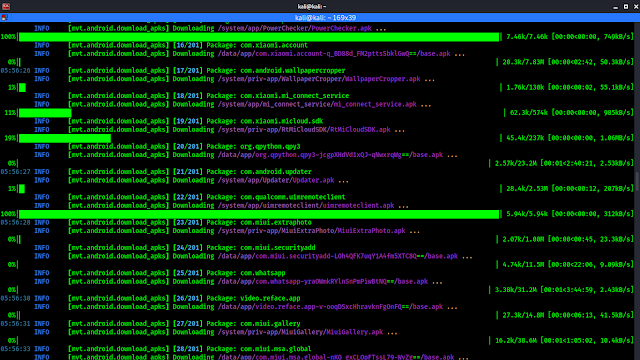
Task: Click the MiuiGallery.apk download path
Action: coord(300,332)
